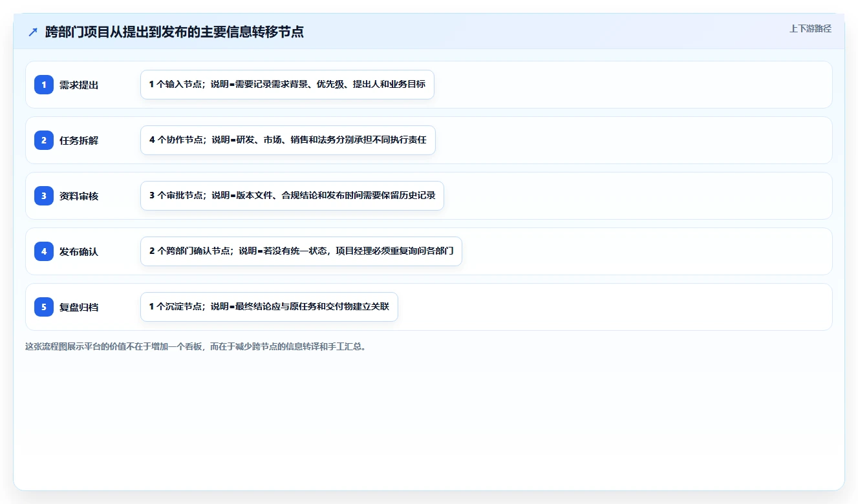Image resolution: width=858 pixels, height=504 pixels.
Task: Click the number 1 step badge
Action: tap(44, 85)
